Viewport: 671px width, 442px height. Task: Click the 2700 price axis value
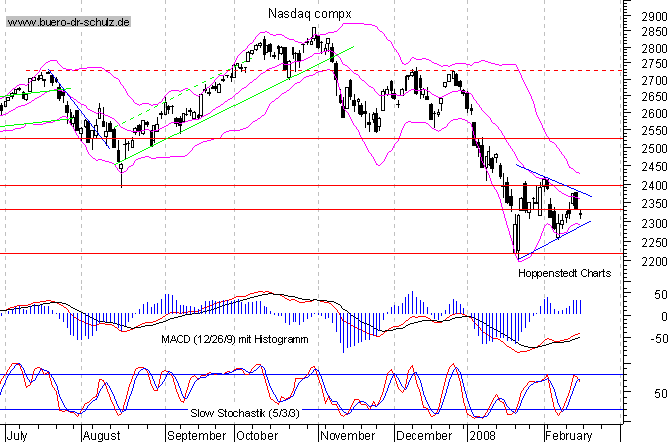pos(655,80)
